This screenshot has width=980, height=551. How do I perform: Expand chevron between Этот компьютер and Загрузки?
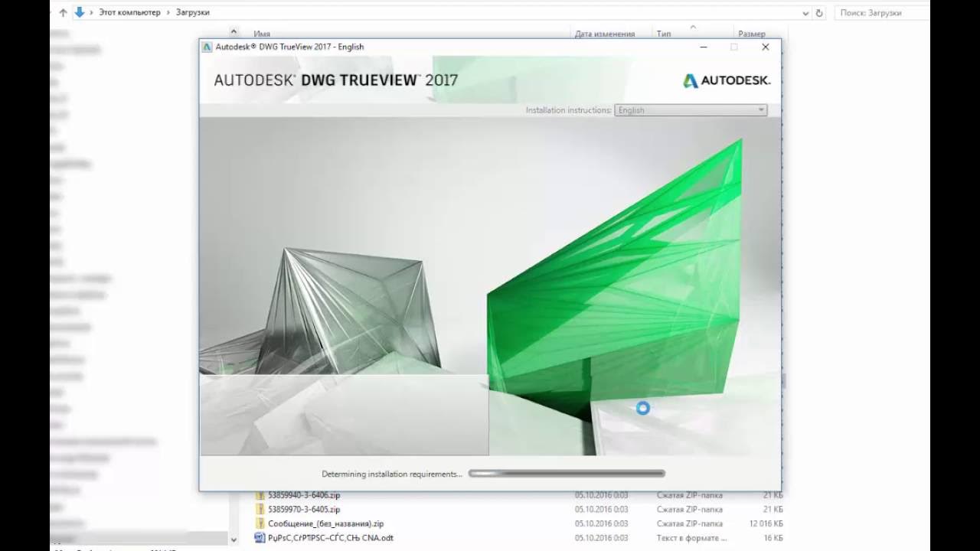pyautogui.click(x=170, y=13)
